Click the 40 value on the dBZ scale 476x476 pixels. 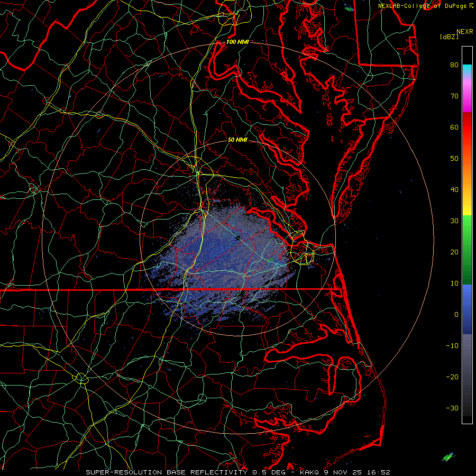[454, 190]
